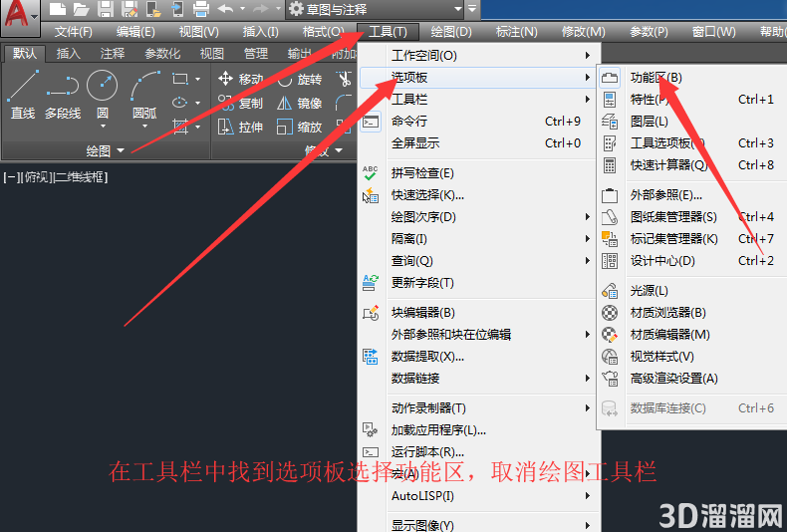Viewport: 787px width, 532px height.
Task: Select the 直线 line tool
Action: coord(23,96)
